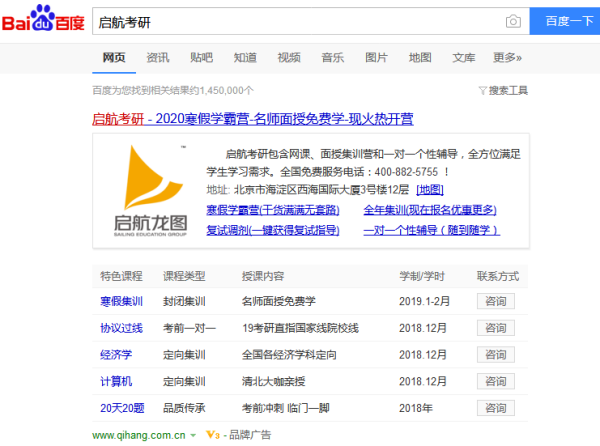
Task: Click the 名师面授免费学 cell
Action: click(279, 301)
